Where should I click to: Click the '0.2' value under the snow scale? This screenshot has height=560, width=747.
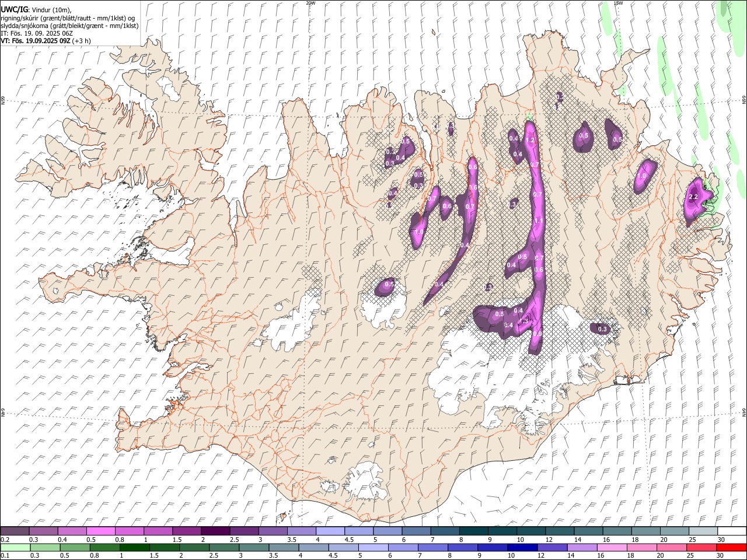[x=5, y=540]
